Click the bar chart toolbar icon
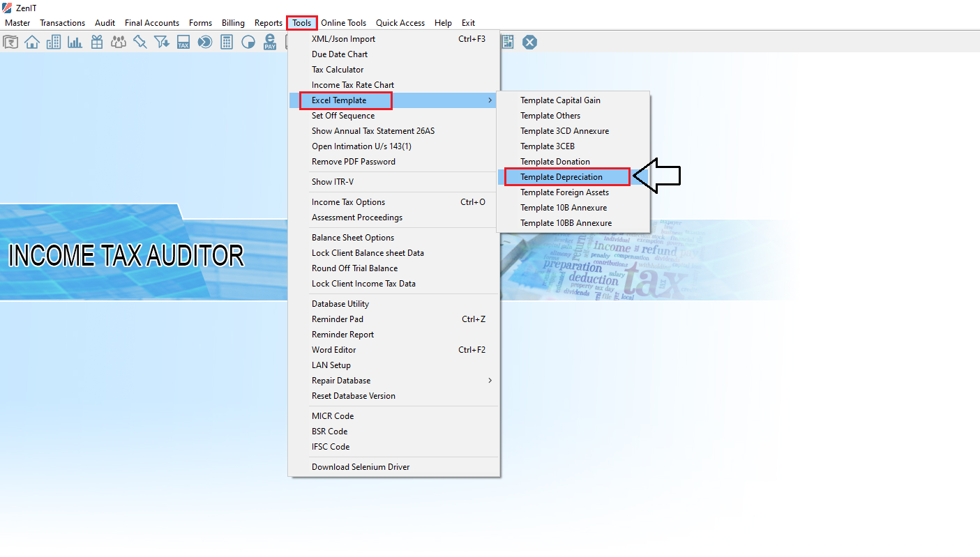 (75, 43)
